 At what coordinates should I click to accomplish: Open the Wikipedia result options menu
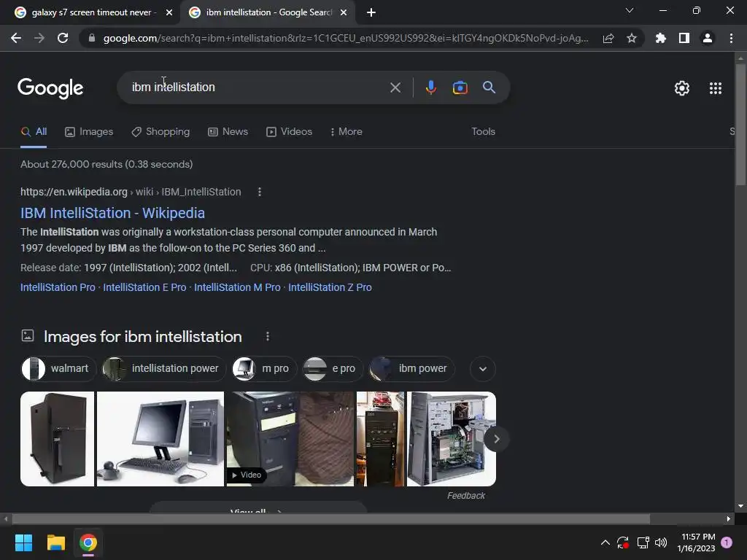coord(259,192)
